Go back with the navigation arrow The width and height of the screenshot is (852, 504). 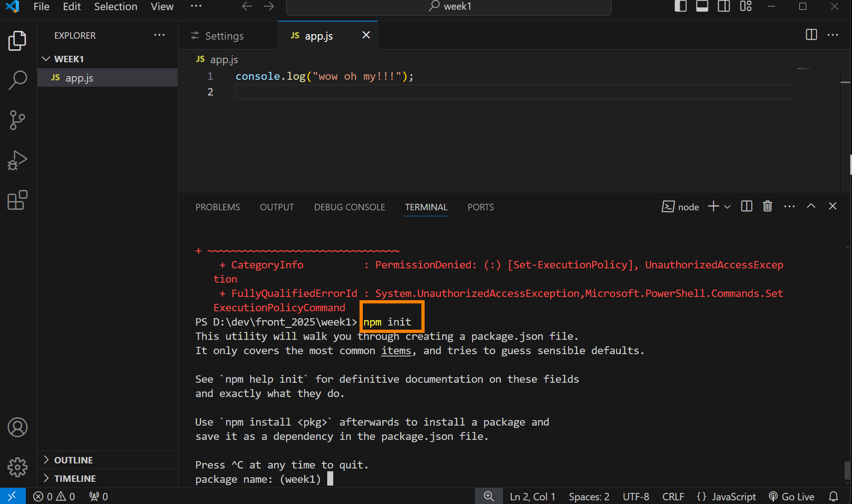[247, 6]
